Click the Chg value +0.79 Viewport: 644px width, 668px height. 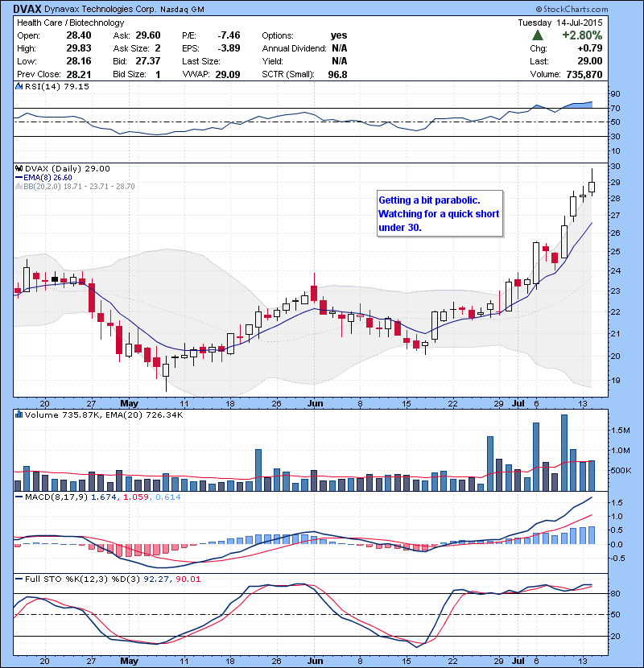tap(590, 48)
